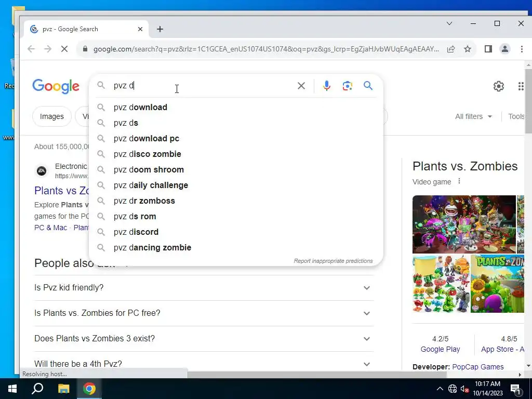Open Windows taskbar search
This screenshot has width=532, height=399.
click(x=37, y=389)
